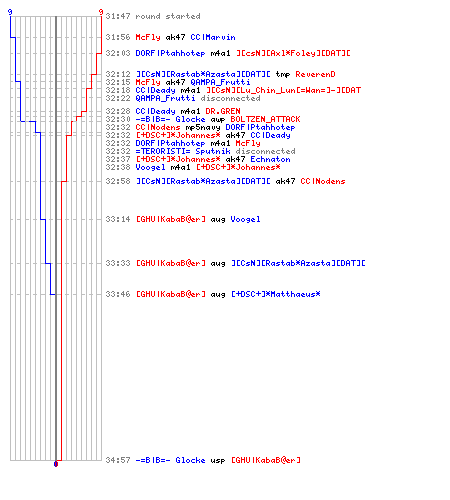Click =TERORISTI= Sputnik disconnected entry

(x=215, y=151)
